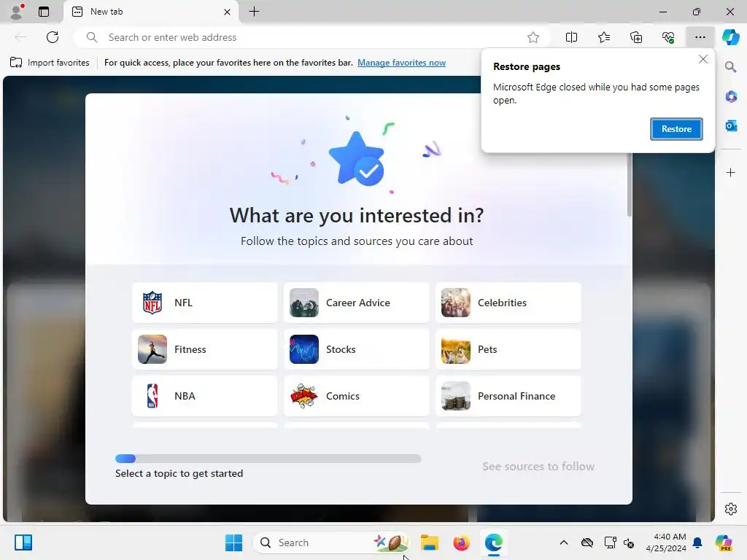Open the display network tray icon
The image size is (747, 560).
pos(610,542)
